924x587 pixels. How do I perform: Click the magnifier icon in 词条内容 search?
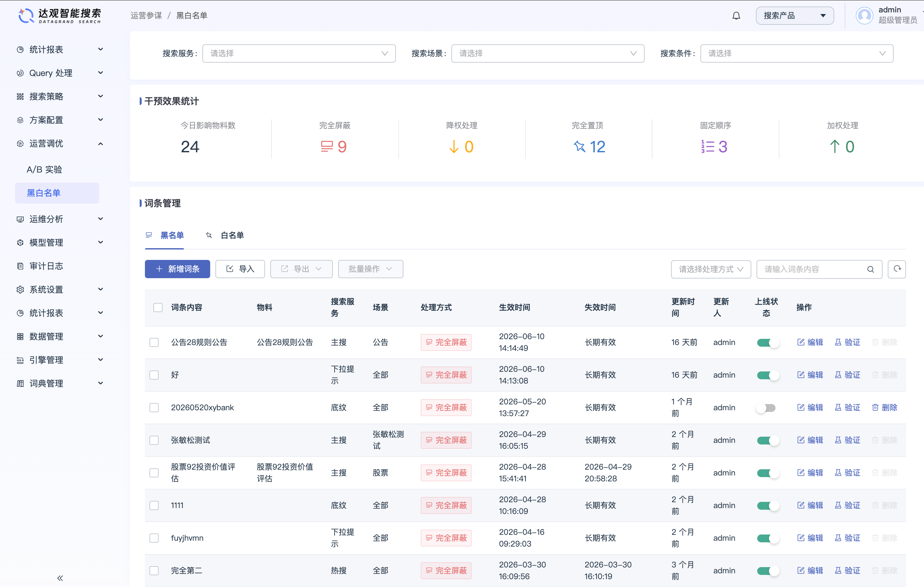coord(870,270)
